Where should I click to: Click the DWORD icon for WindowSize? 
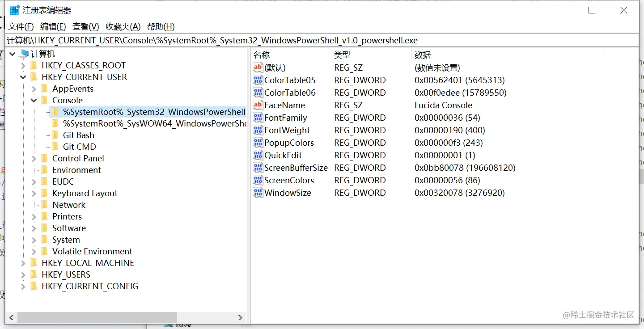[258, 193]
